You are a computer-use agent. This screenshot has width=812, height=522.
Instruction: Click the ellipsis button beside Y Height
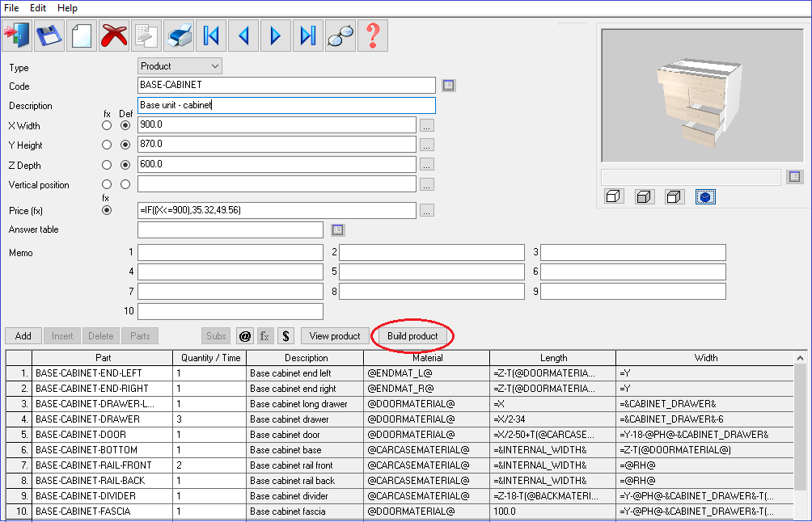click(427, 145)
